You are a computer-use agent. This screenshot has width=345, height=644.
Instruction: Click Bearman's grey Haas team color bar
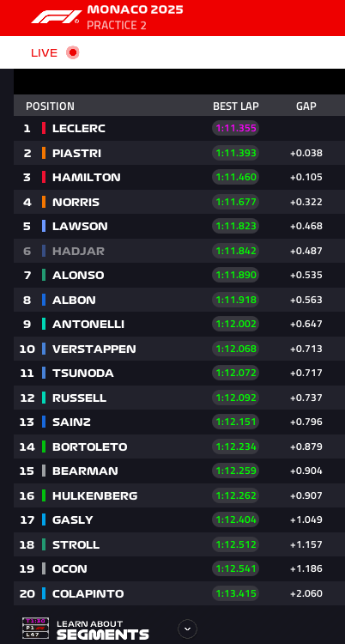(x=44, y=471)
